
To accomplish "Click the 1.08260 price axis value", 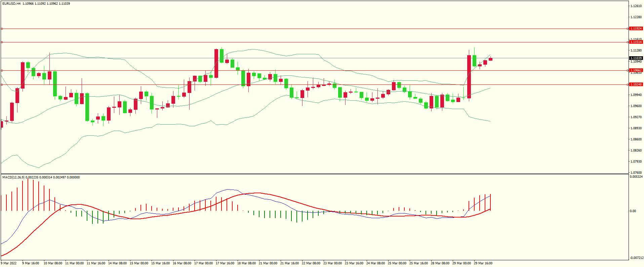I will pyautogui.click(x=636, y=151).
